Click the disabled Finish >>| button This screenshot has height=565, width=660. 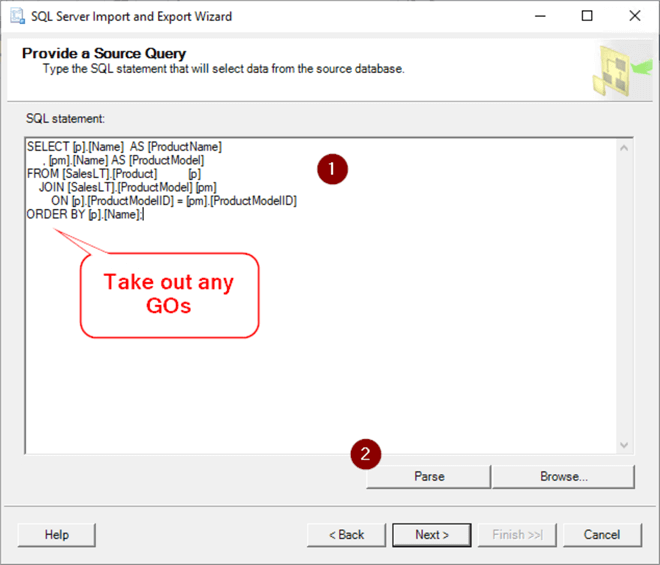point(517,535)
